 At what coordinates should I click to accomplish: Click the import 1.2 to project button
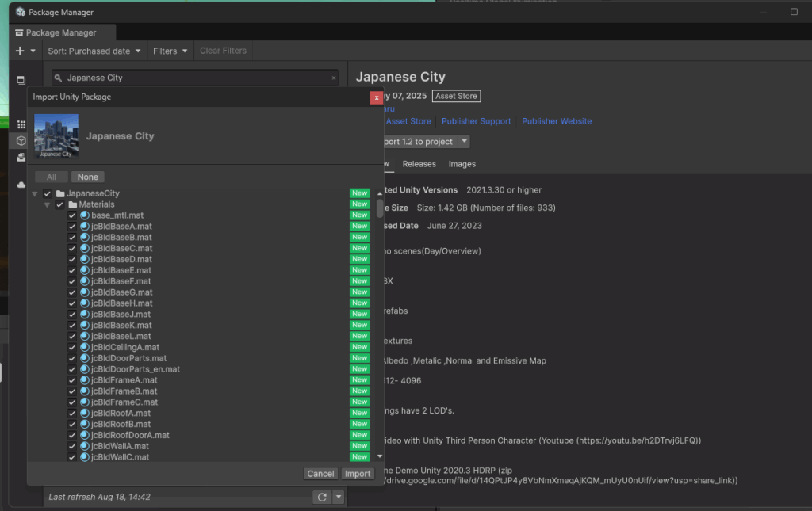[419, 141]
